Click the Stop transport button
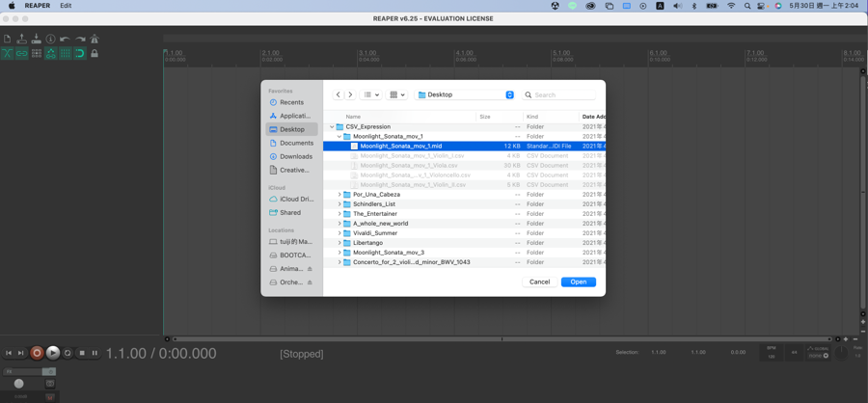This screenshot has height=403, width=868. tap(82, 353)
